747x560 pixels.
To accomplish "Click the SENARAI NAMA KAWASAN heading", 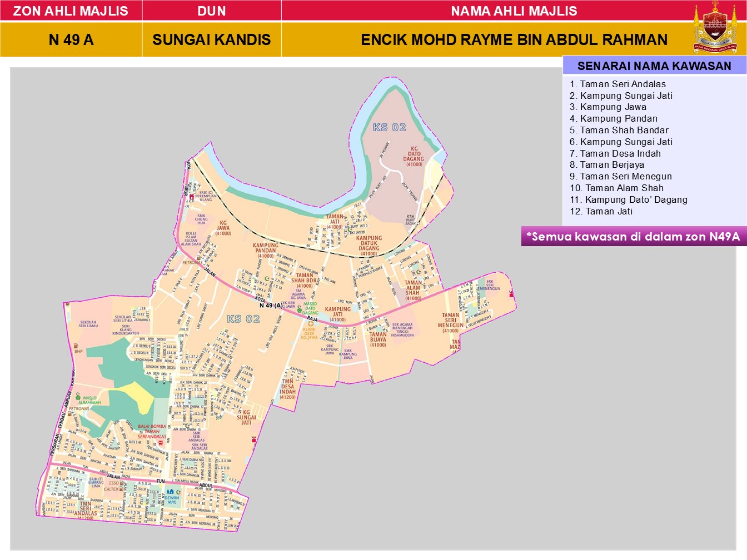I will [x=654, y=66].
